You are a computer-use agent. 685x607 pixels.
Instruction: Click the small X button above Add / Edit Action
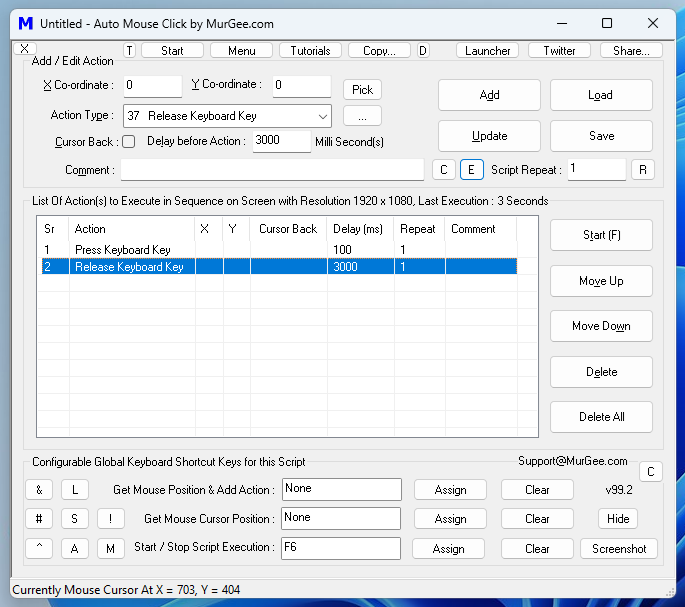(25, 49)
